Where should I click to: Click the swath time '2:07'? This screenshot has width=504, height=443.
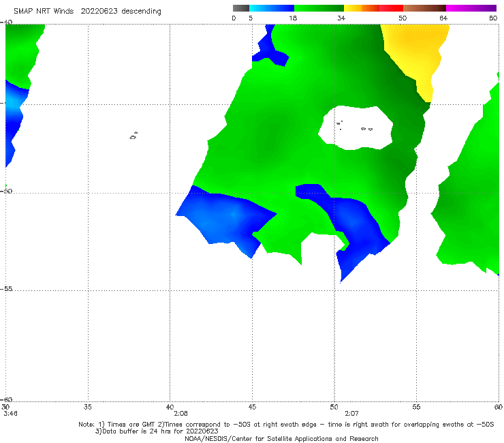coord(351,414)
